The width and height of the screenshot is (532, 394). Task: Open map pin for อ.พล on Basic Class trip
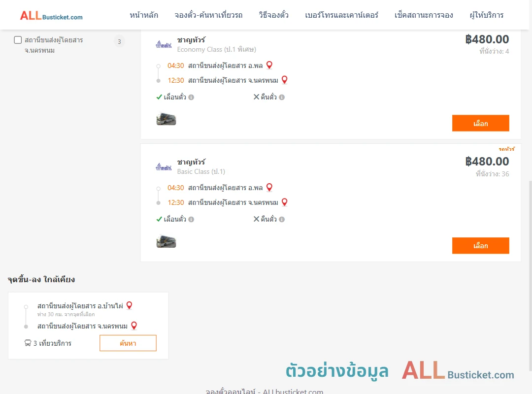269,187
